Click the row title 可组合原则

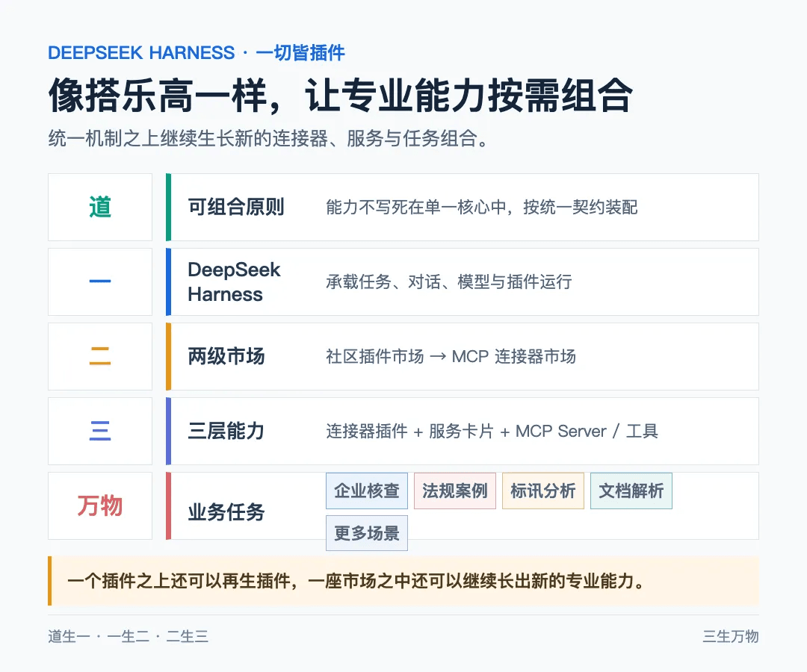(x=235, y=207)
